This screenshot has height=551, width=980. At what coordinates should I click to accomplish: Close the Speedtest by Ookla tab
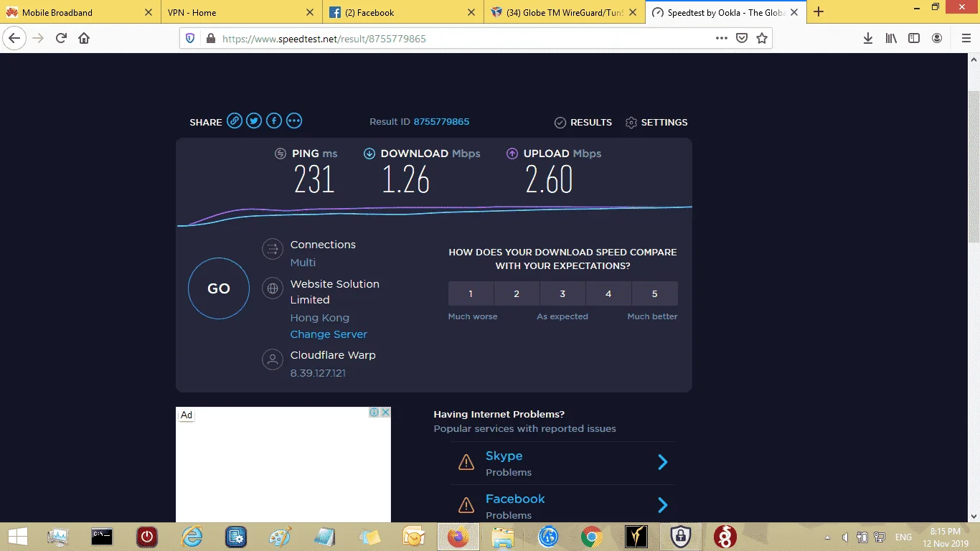(796, 12)
